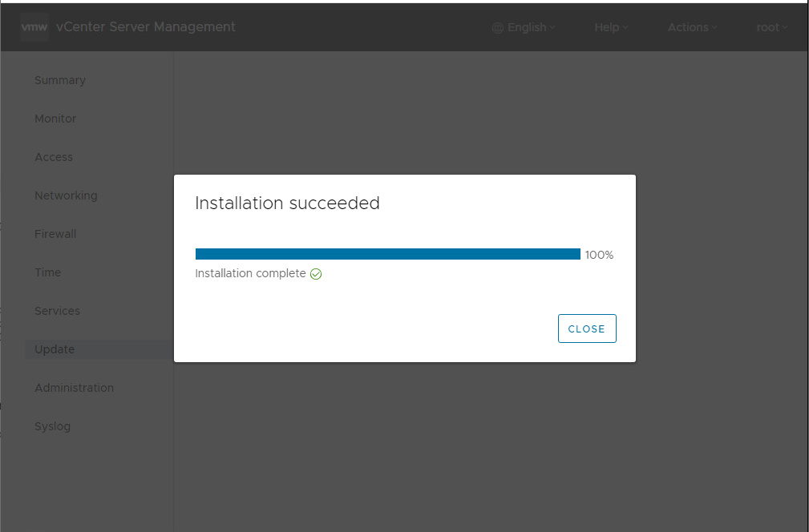Screen dimensions: 809x532
Task: Click the vCenter Server Management title
Action: 146,26
